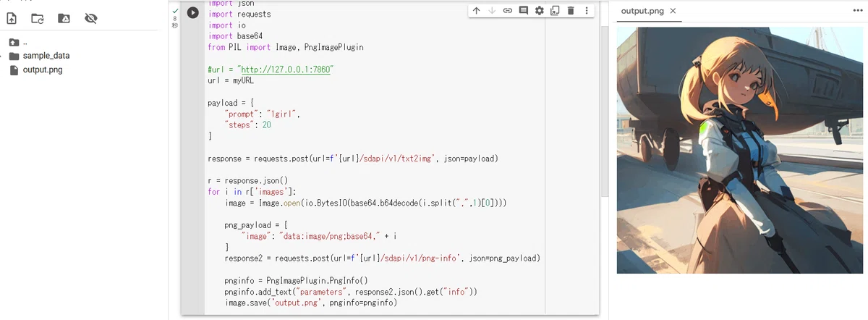Switch to the output.png tab
The width and height of the screenshot is (868, 320).
pyautogui.click(x=641, y=11)
